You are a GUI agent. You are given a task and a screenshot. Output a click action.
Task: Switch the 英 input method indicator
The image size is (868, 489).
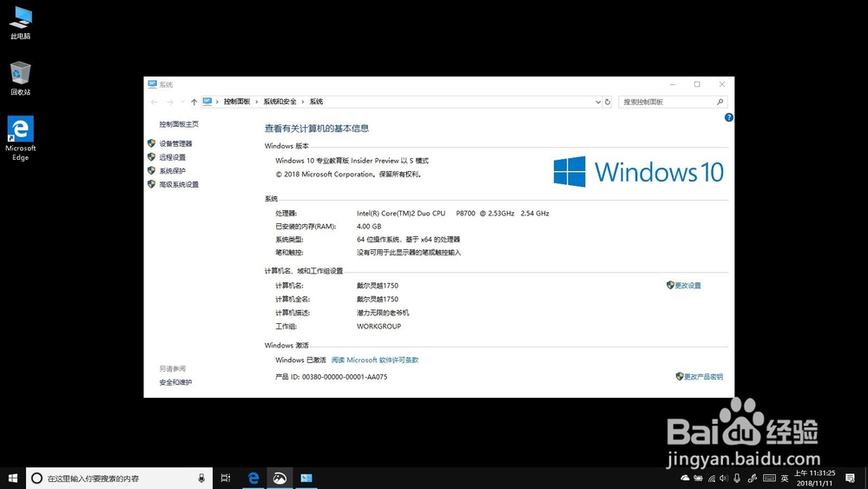(785, 479)
